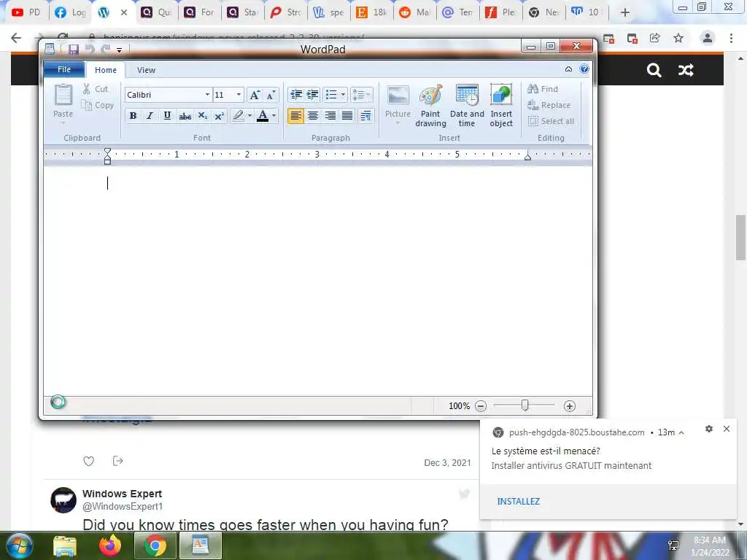Click Select all in Editing group
747x560 pixels.
tap(551, 121)
